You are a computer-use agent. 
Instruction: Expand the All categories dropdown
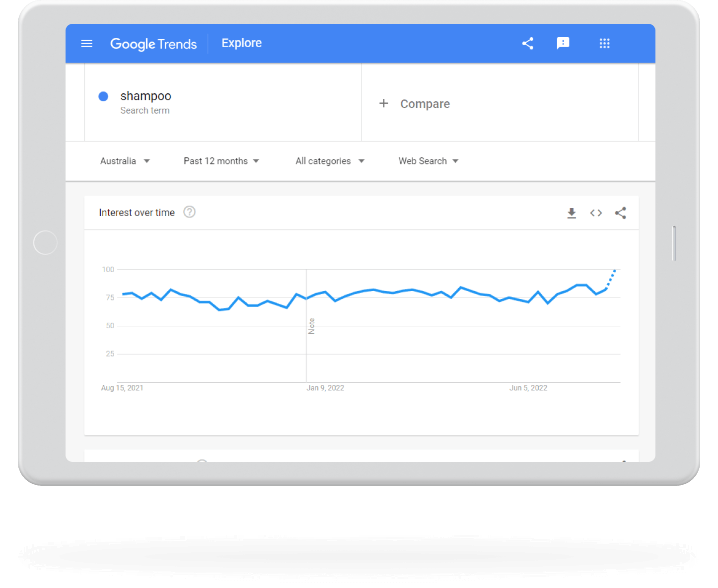pos(330,161)
